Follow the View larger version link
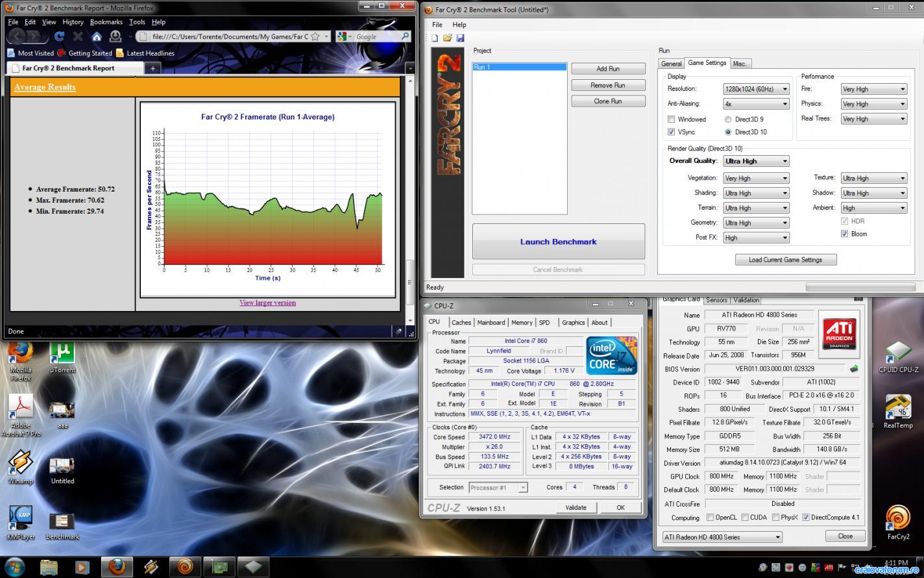The width and height of the screenshot is (924, 578). click(x=267, y=303)
